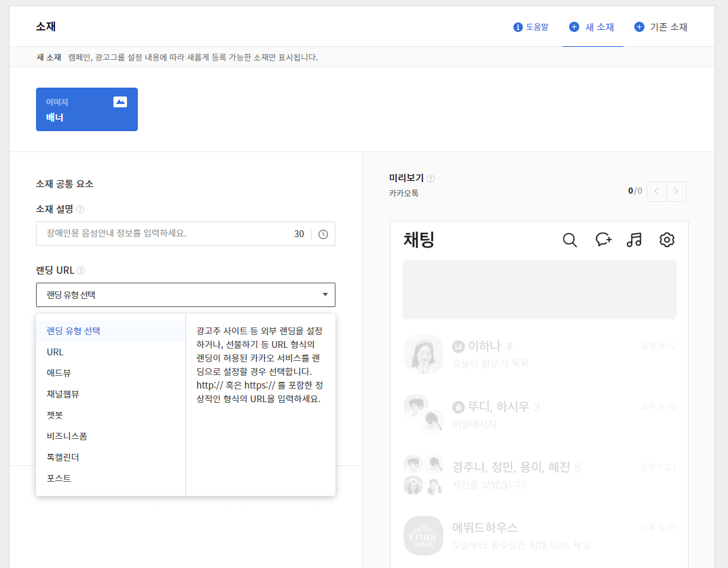Click the 소재 공통 요소 section heading
Viewport: 728px width, 568px height.
(x=65, y=184)
